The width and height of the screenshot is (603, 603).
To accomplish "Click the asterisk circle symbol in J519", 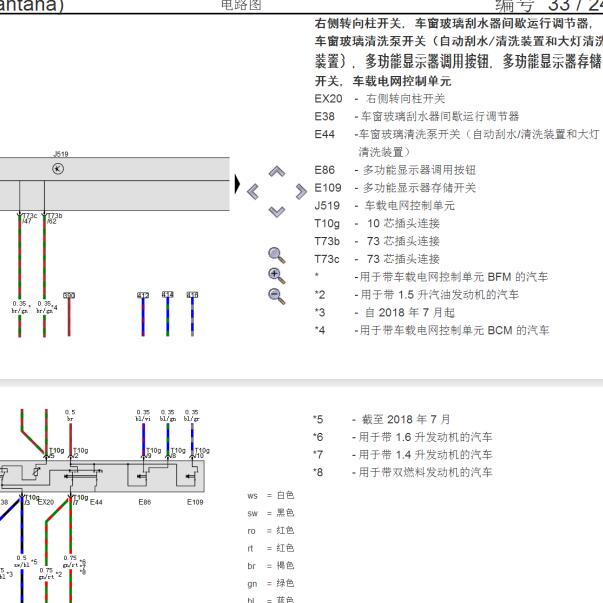I will click(x=58, y=168).
